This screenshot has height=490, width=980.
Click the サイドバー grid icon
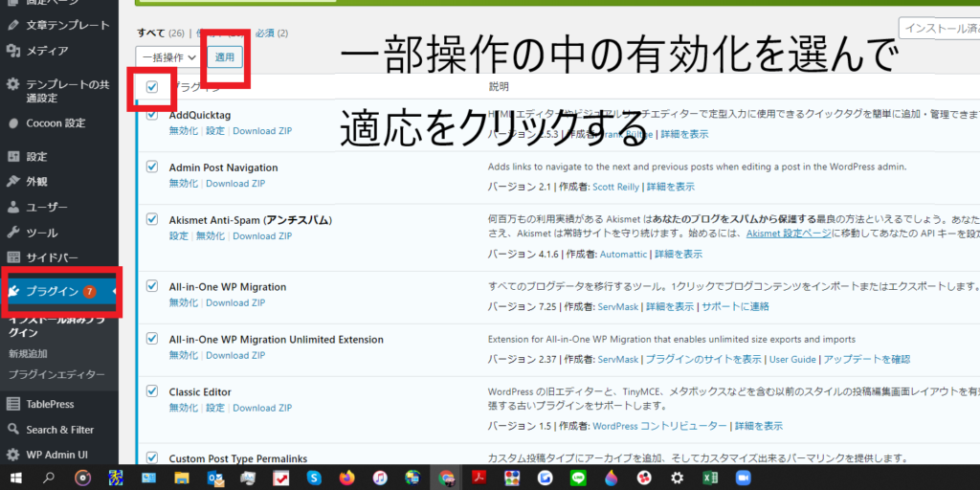click(12, 257)
